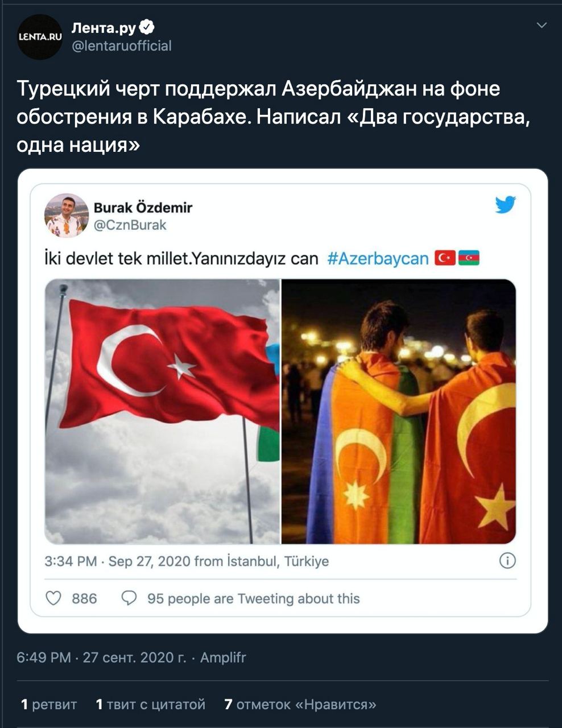Click the verified badge beside Лента.ру
Screen dimensions: 562x728
[x=147, y=27]
